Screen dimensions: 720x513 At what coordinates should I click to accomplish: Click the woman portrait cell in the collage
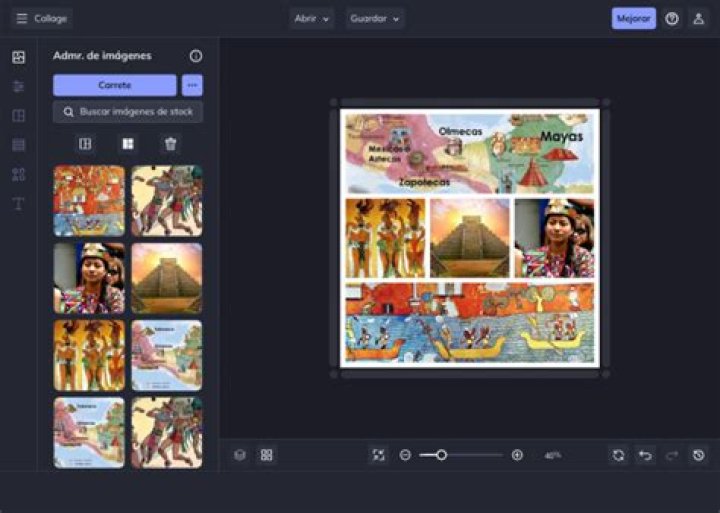pos(554,238)
